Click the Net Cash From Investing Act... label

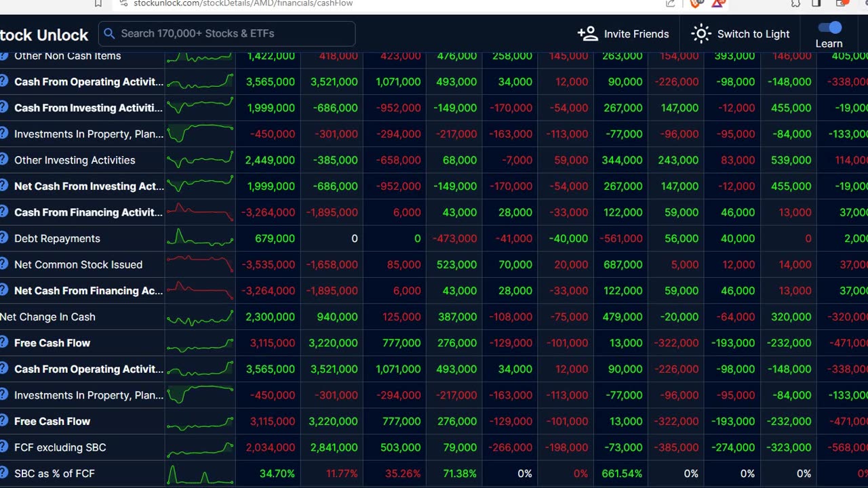pos(89,186)
